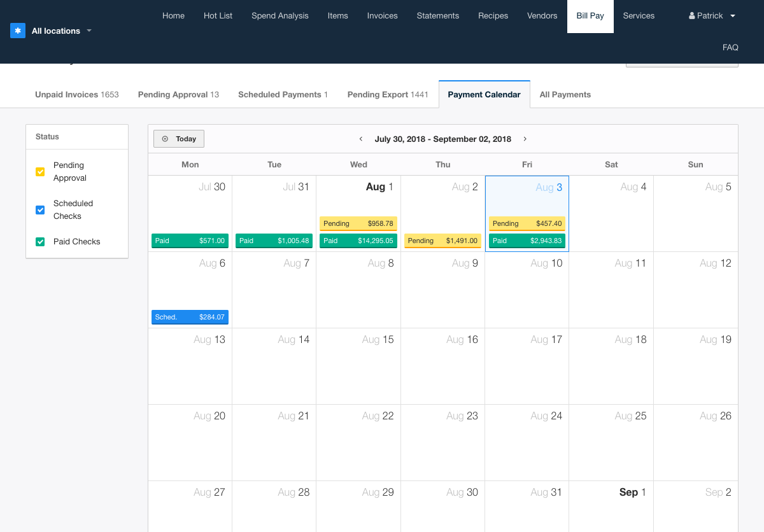Click the user icon beside Patrick
This screenshot has width=764, height=532.
pyautogui.click(x=691, y=16)
